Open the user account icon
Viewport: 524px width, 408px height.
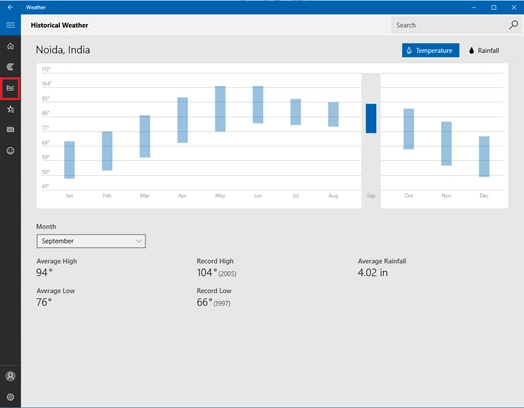10,376
